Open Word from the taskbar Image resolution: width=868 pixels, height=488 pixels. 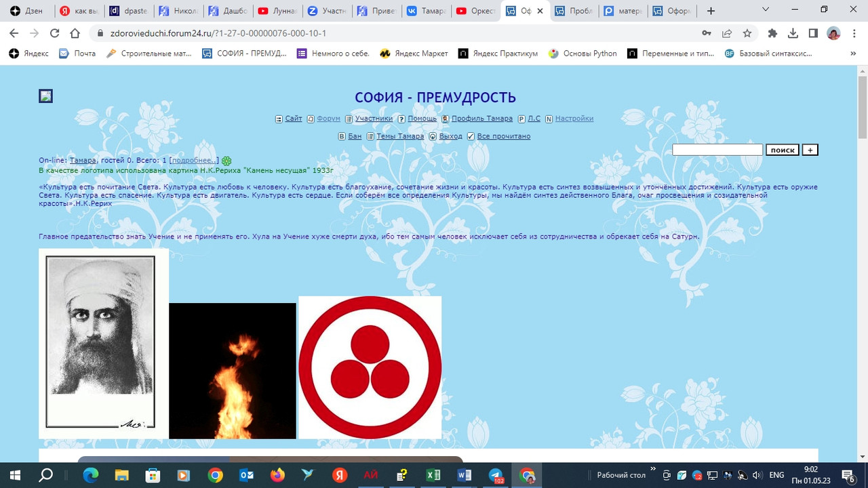[x=465, y=475]
